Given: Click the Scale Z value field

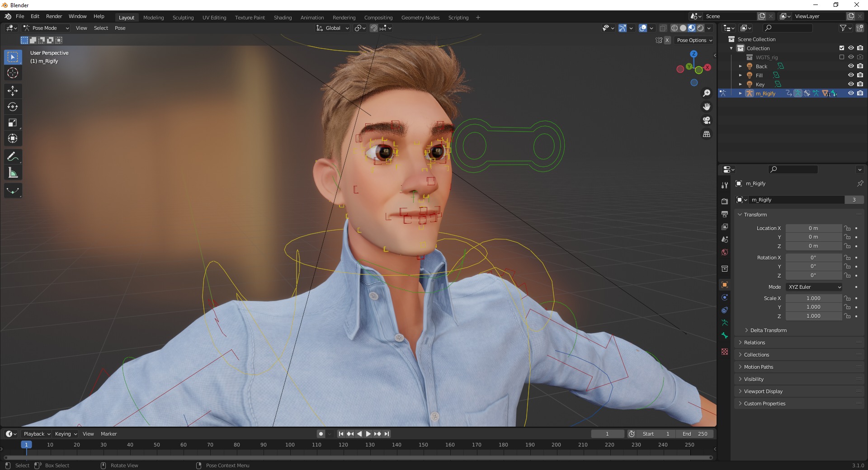Looking at the screenshot, I should coord(813,316).
